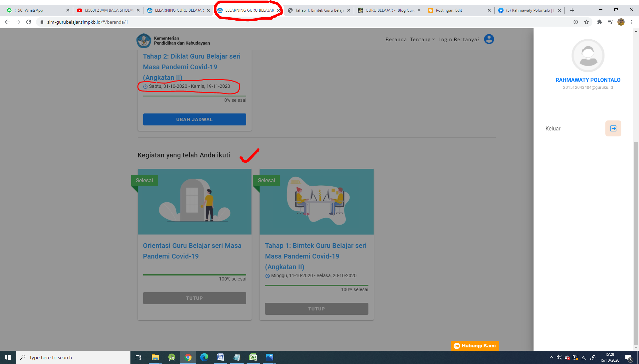
Task: Open the Chrome extensions puzzle icon
Action: (x=599, y=22)
